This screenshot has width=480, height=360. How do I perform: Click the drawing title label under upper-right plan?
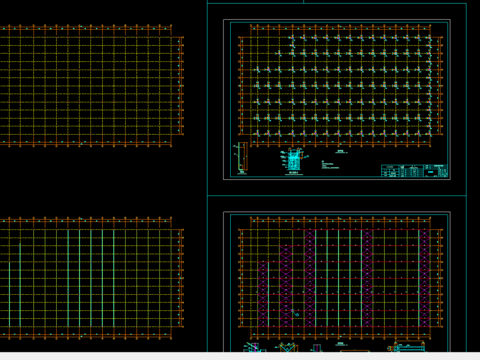click(340, 151)
